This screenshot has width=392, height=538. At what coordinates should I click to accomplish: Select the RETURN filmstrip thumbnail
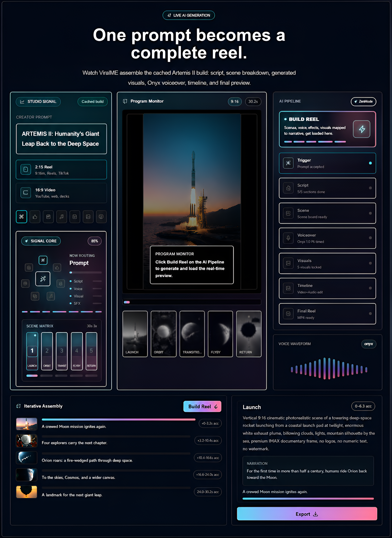(x=249, y=334)
